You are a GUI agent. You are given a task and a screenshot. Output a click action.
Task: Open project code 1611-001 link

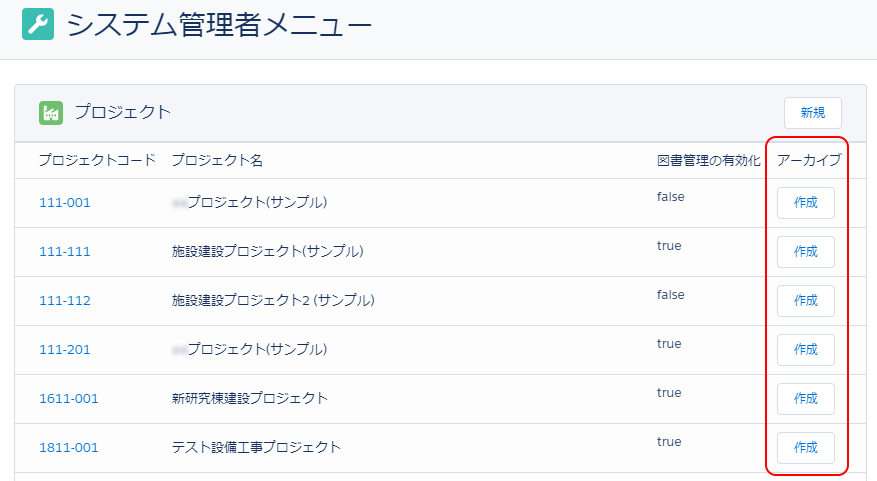[x=69, y=399]
